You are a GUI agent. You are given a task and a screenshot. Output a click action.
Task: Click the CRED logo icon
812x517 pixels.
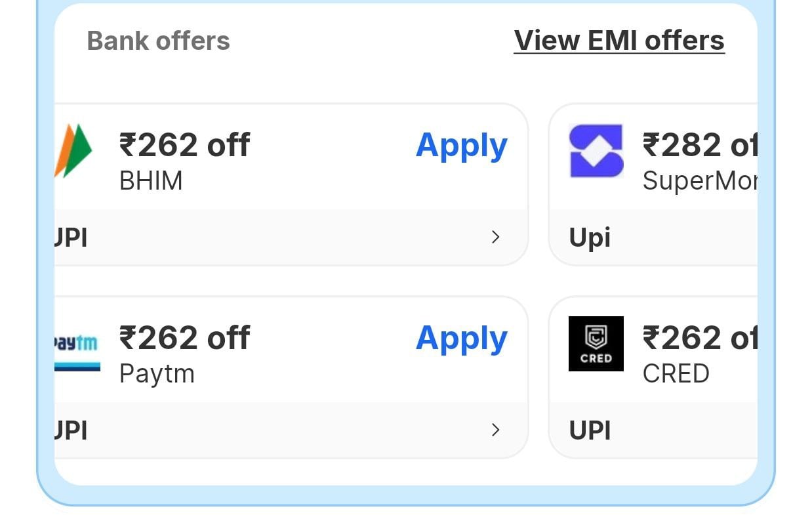tap(596, 344)
